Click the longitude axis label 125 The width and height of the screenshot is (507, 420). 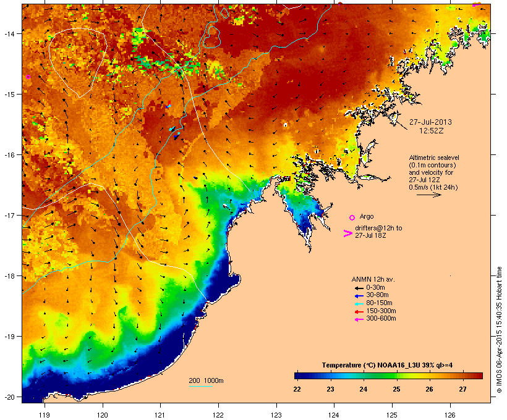click(x=392, y=415)
